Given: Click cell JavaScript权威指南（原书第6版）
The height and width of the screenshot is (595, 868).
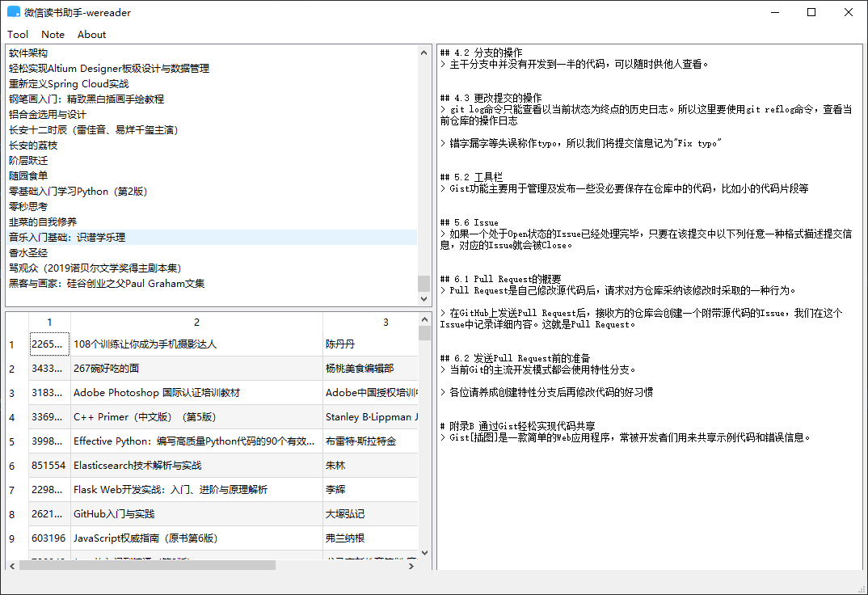Looking at the screenshot, I should click(x=196, y=538).
